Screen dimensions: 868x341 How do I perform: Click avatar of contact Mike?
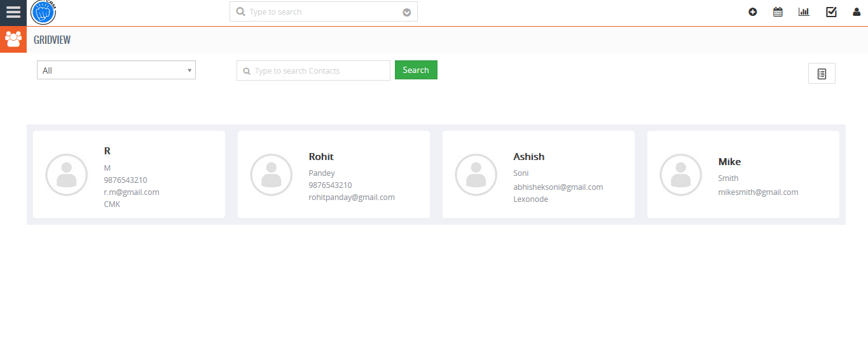[681, 175]
